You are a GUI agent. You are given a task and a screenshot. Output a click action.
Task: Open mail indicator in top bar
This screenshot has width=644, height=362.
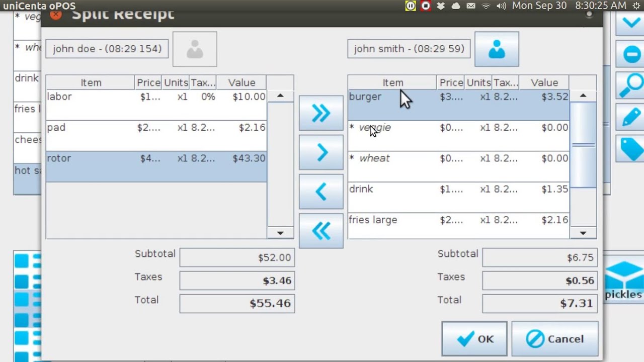471,6
